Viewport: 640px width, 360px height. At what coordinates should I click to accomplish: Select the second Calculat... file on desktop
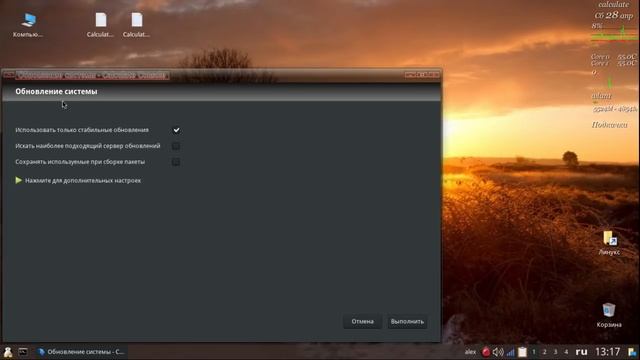coord(136,25)
